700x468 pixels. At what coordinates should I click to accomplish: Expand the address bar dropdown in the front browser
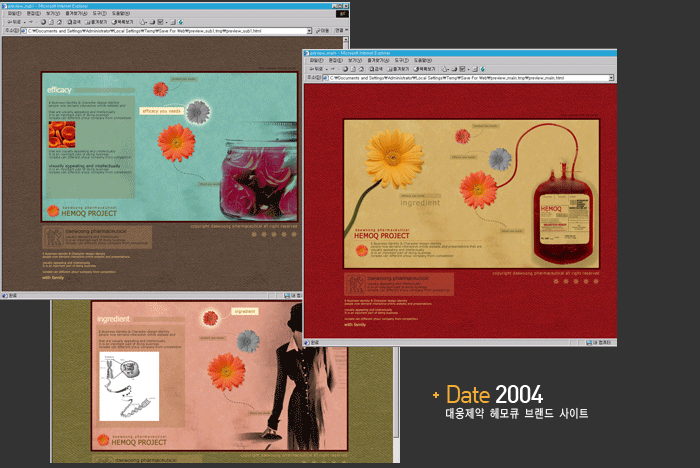611,76
